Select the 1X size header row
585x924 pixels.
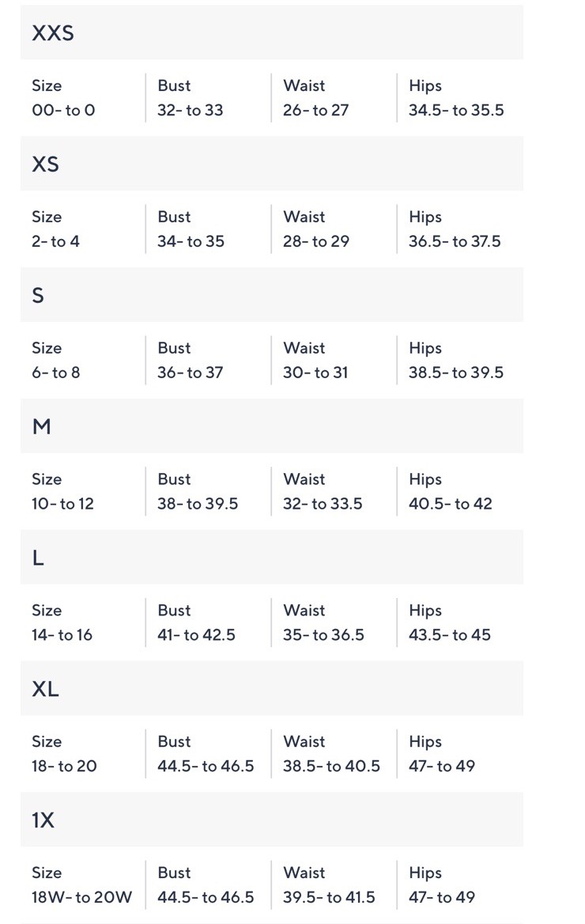coord(272,820)
